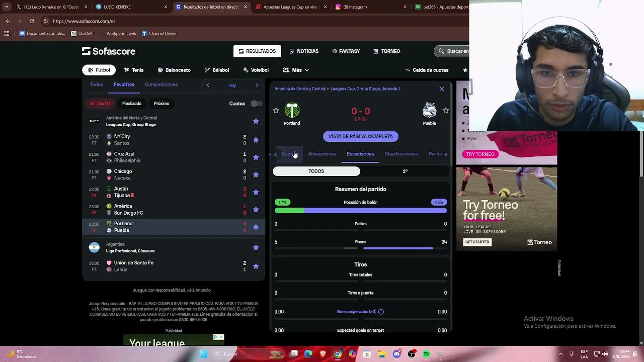The width and height of the screenshot is (644, 362).
Task: Filter matches by En Vivo
Action: click(100, 104)
